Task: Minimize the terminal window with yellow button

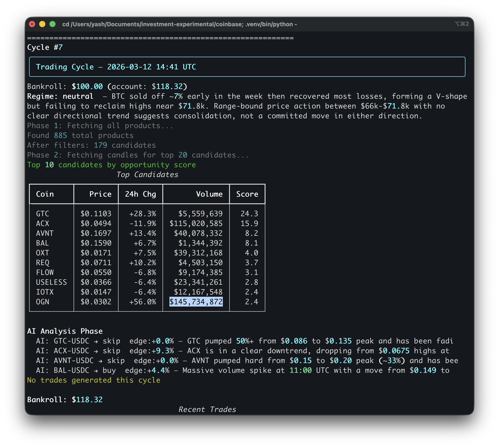Action: coord(42,24)
